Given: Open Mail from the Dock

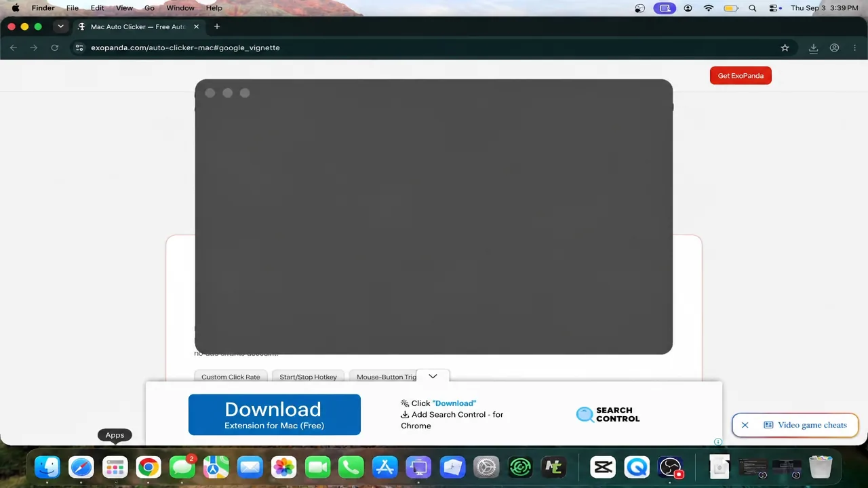Looking at the screenshot, I should click(x=250, y=467).
